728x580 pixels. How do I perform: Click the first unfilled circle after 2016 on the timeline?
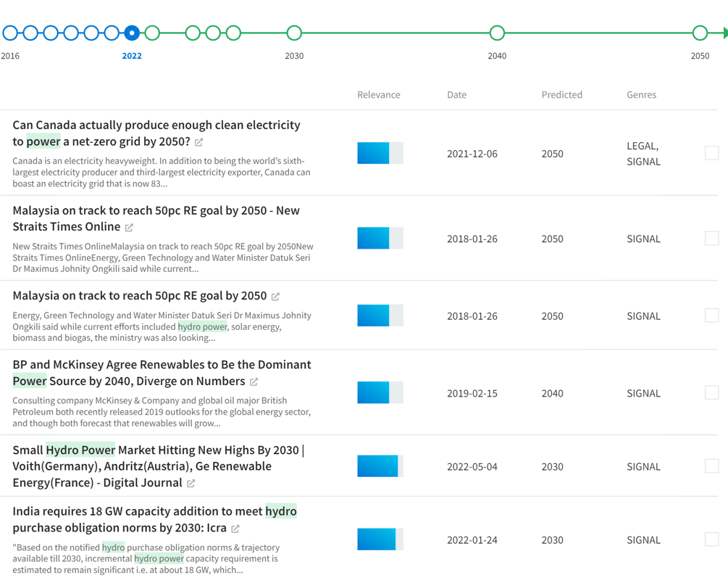point(30,33)
